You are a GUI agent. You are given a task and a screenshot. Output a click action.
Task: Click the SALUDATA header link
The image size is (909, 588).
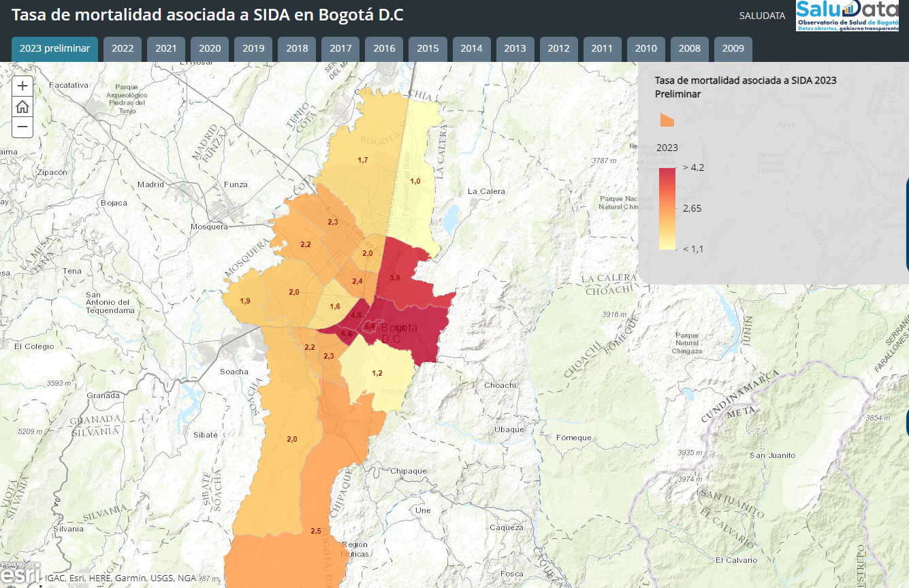[762, 16]
